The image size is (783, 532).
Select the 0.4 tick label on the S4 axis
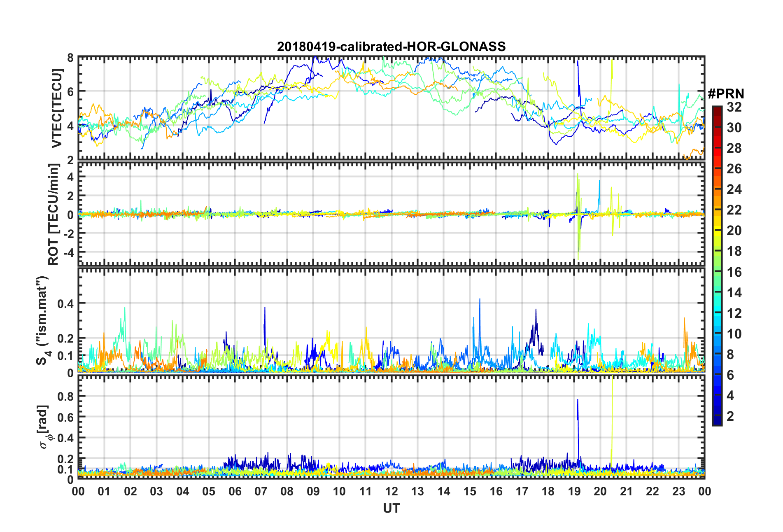coord(66,304)
